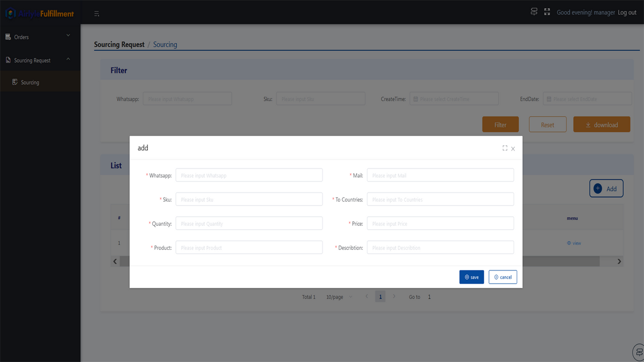Cancel the add dialog
The image size is (644, 362).
tap(503, 277)
